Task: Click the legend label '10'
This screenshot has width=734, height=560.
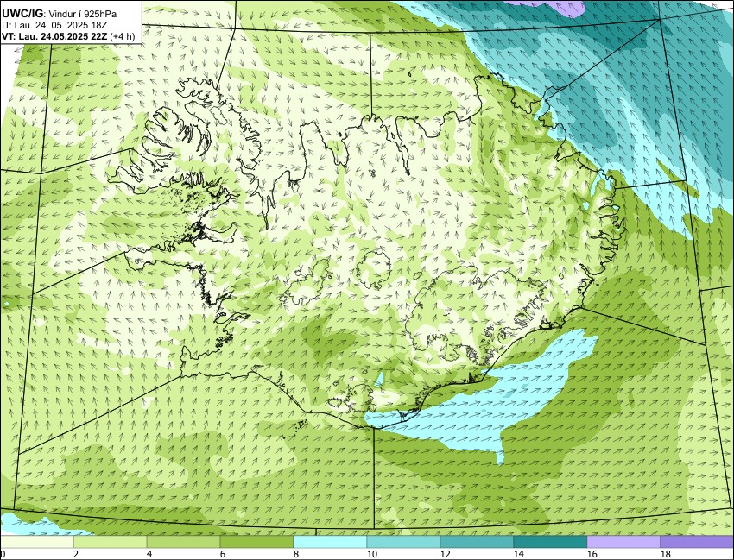Action: point(372,554)
